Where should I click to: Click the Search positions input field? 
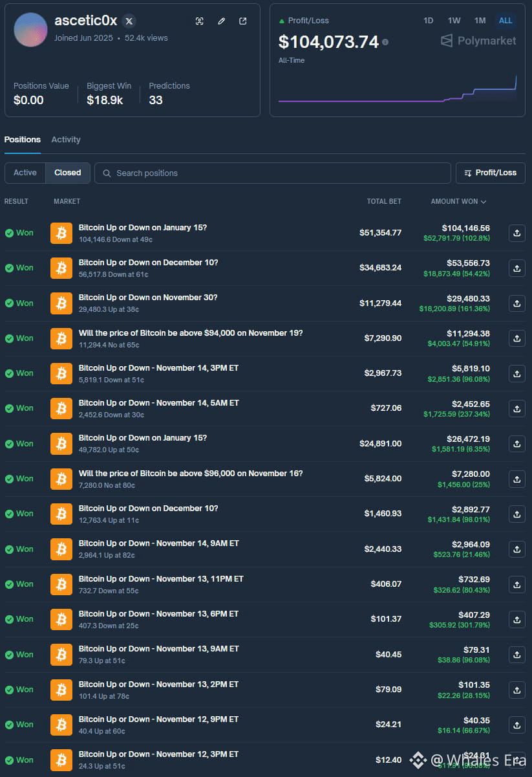273,173
